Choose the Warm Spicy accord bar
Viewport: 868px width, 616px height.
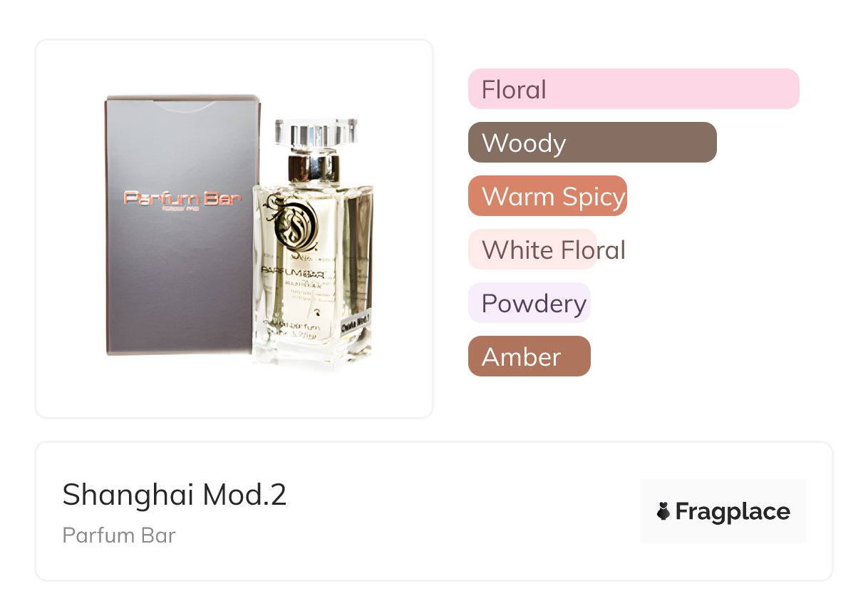pos(547,196)
